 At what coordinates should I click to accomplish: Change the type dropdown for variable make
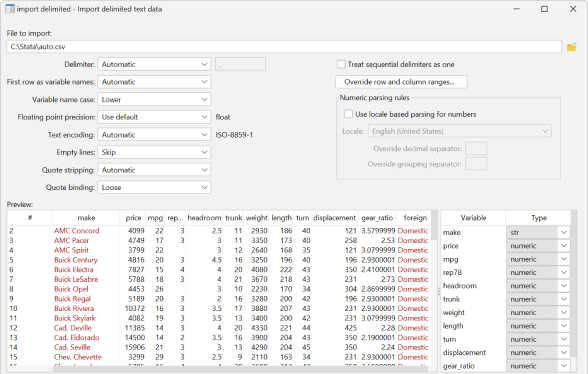click(538, 233)
